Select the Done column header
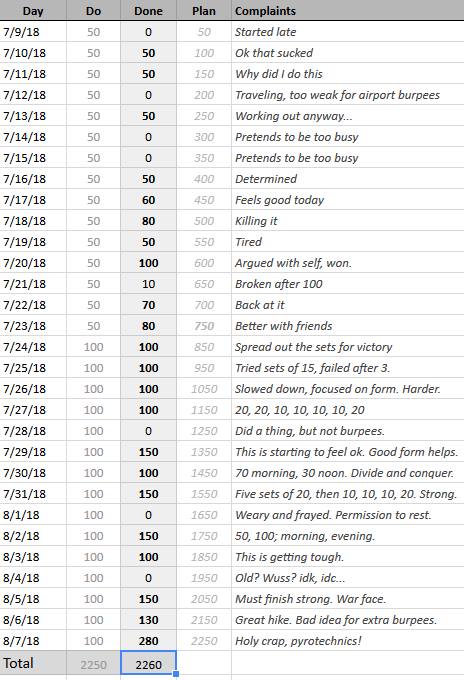The height and width of the screenshot is (680, 464). pyautogui.click(x=148, y=10)
